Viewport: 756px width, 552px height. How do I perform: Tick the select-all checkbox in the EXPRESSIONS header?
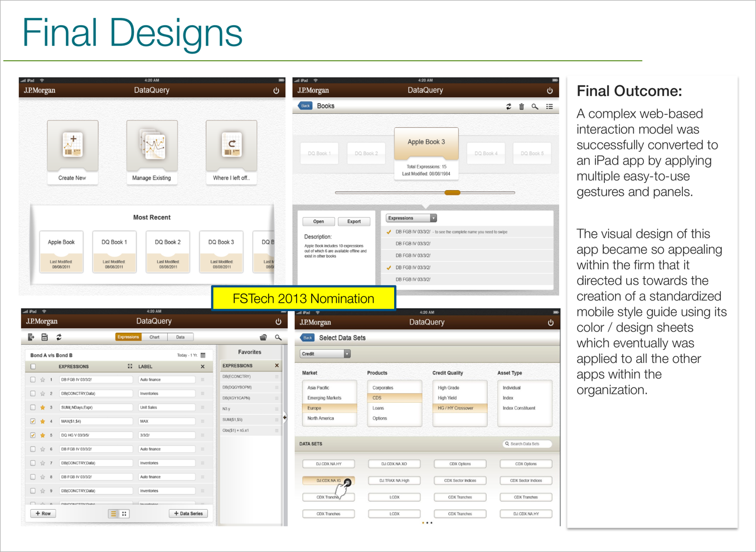[x=33, y=367]
